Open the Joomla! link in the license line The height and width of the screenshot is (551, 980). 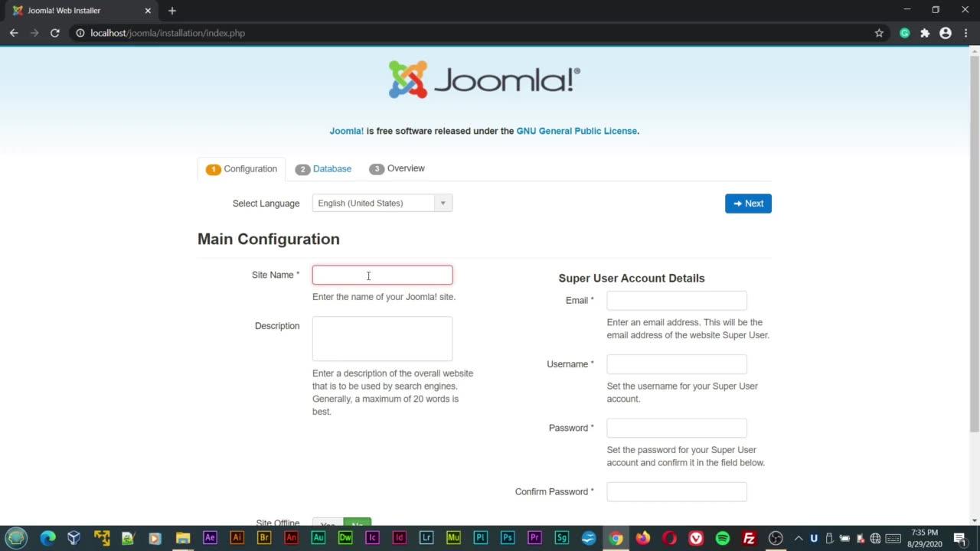pos(347,131)
